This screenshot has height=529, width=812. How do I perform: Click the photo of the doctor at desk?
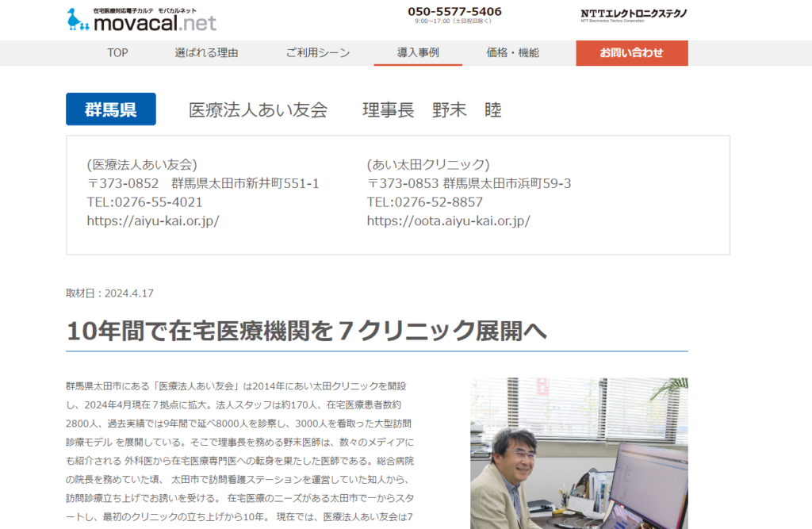(x=579, y=453)
